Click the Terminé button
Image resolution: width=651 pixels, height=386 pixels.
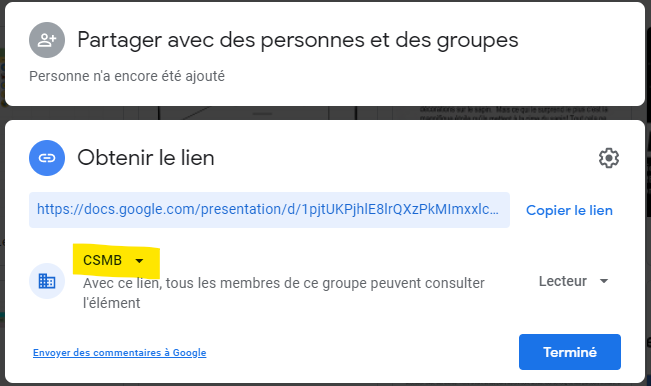(x=570, y=352)
